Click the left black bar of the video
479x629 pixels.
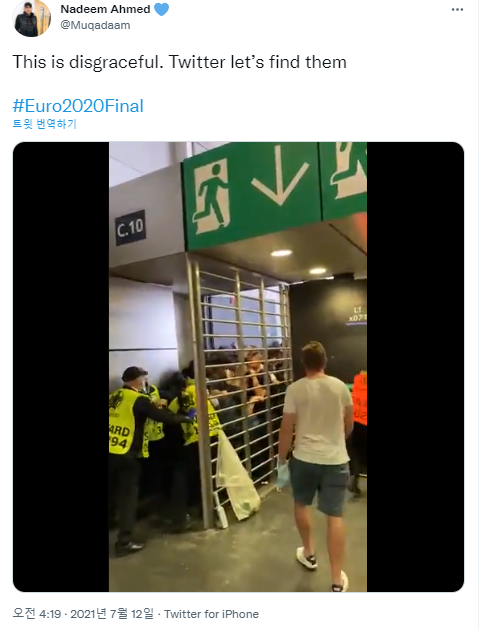61,367
